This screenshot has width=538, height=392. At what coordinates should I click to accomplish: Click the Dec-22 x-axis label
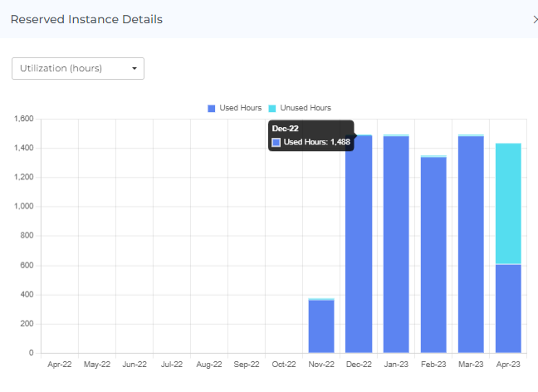tap(359, 364)
